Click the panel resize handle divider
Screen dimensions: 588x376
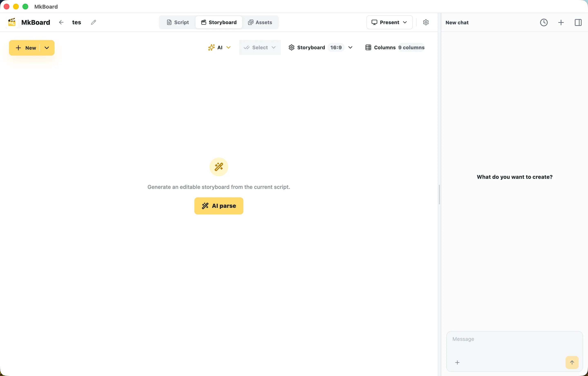coord(439,195)
